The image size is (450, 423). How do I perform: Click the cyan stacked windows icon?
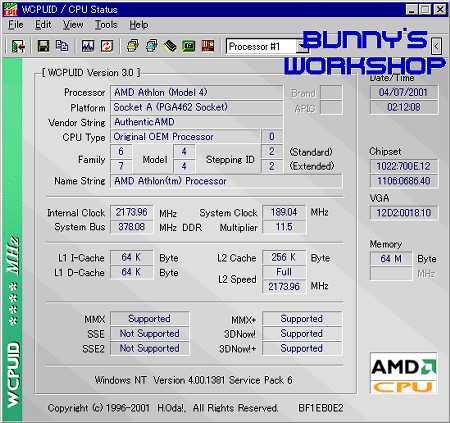click(152, 46)
